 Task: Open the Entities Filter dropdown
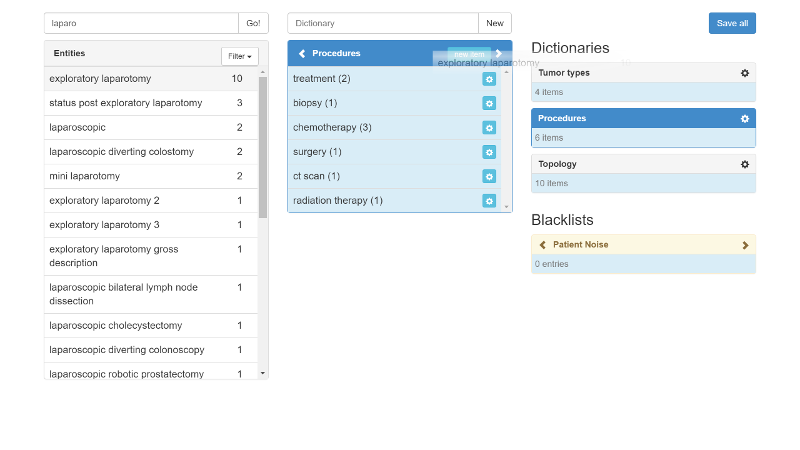[240, 56]
